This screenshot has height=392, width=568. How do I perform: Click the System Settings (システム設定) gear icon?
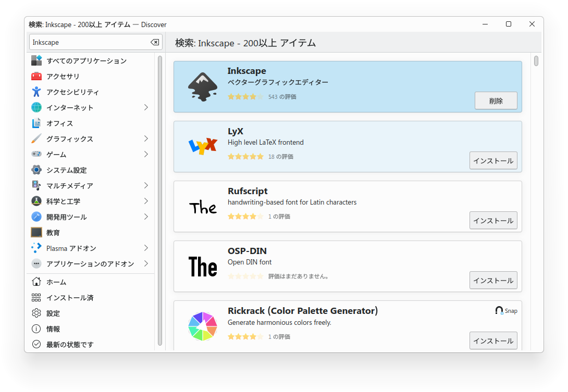coord(36,170)
